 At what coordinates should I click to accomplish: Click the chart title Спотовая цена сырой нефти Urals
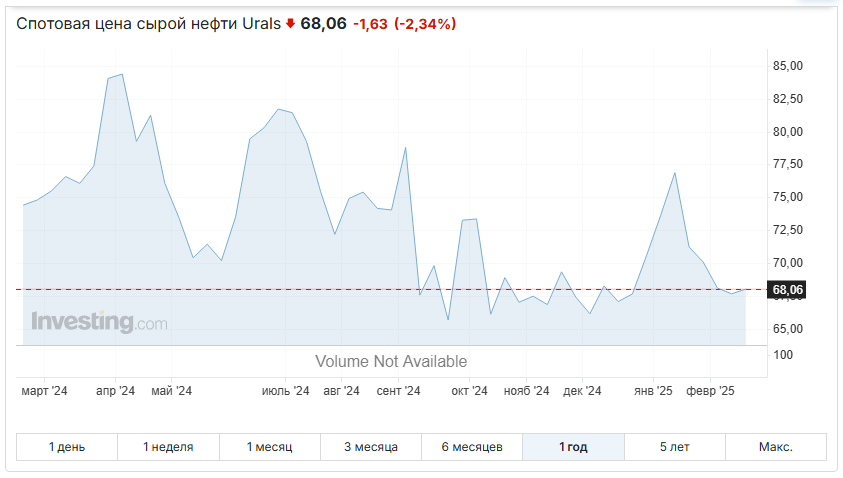[x=149, y=24]
